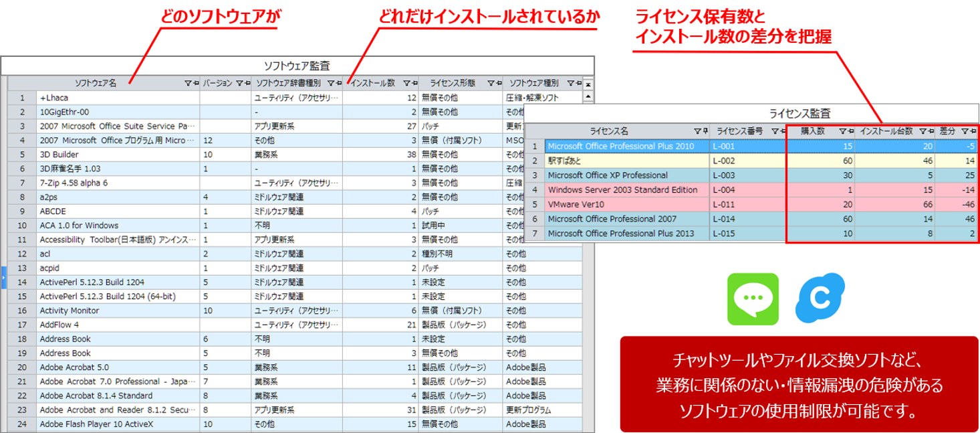Open filter for 購入数 column
The height and width of the screenshot is (433, 980).
842,131
